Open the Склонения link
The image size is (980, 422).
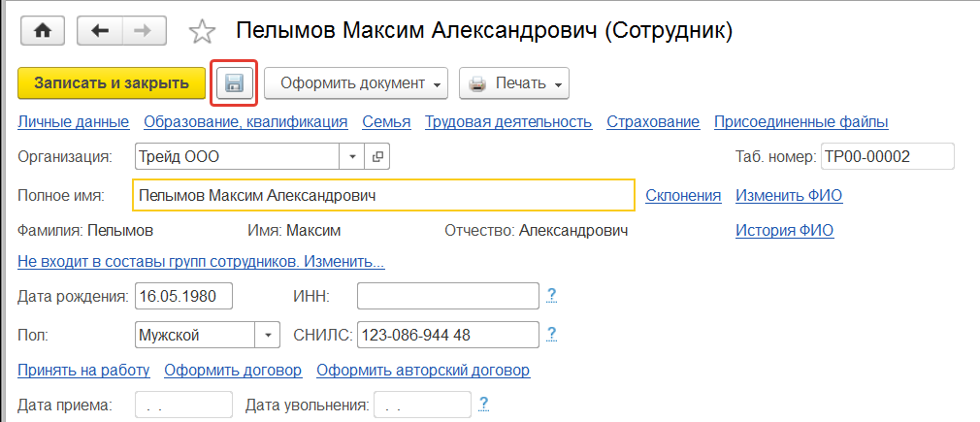click(683, 195)
